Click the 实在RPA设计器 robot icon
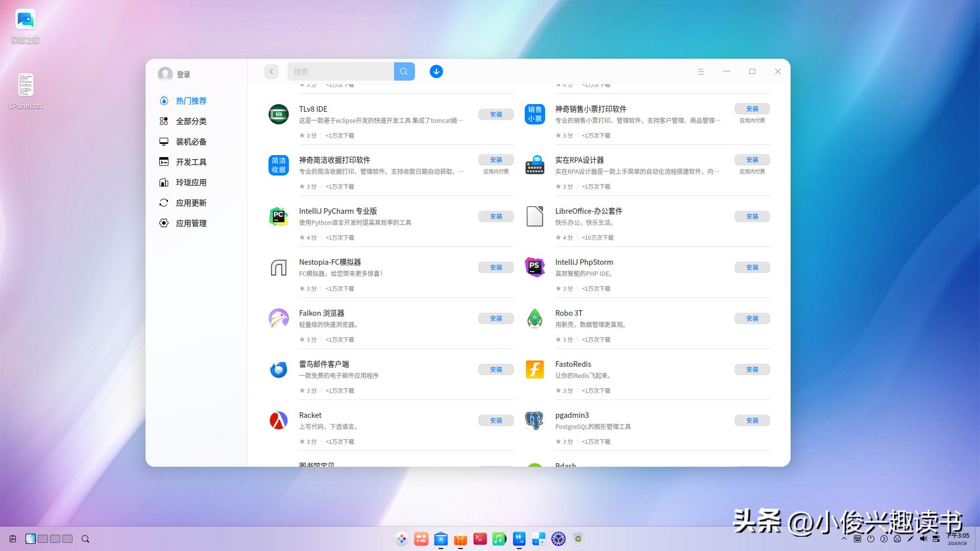This screenshot has width=980, height=551. (535, 165)
